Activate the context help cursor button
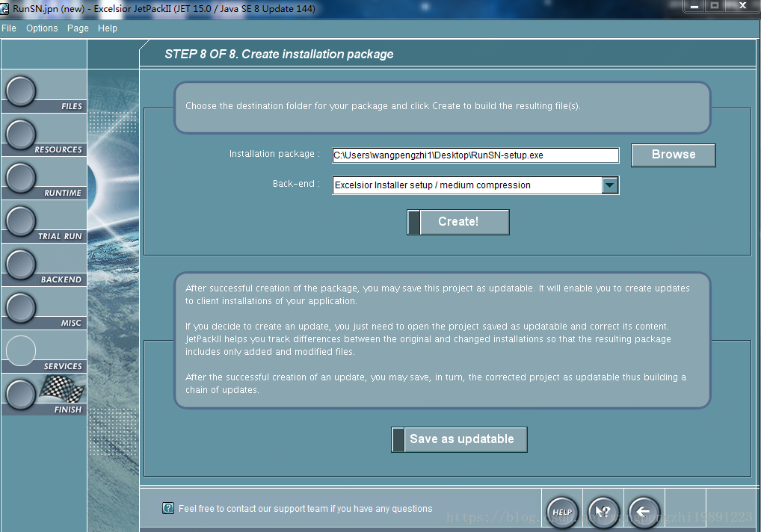 (603, 512)
